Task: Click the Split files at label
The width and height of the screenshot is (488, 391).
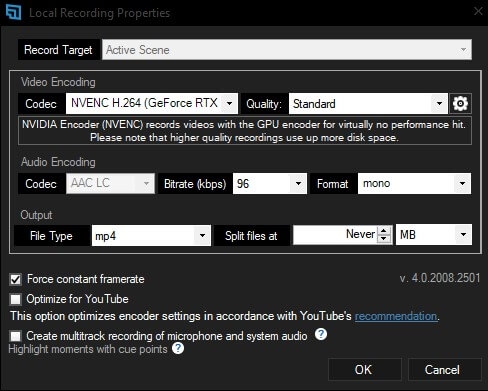Action: pyautogui.click(x=251, y=236)
